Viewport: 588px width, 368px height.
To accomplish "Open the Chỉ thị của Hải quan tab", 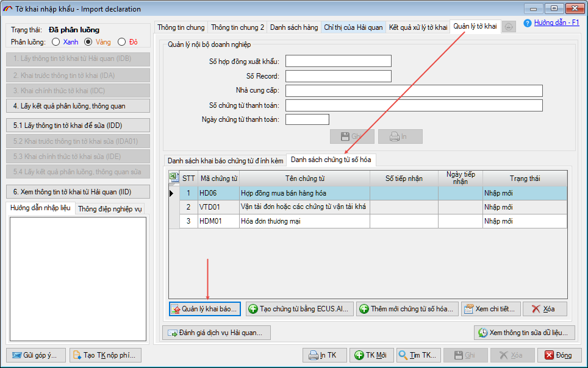I will pos(353,27).
